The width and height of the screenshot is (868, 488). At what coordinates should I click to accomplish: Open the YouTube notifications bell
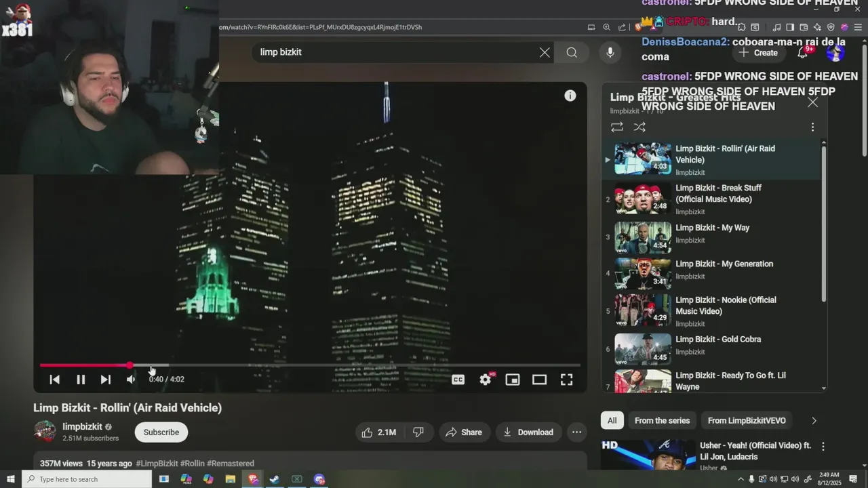pos(804,52)
